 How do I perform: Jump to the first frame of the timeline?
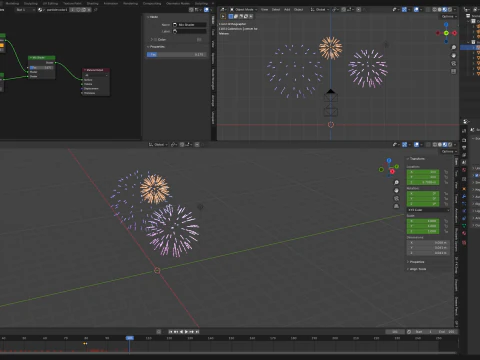(171, 332)
